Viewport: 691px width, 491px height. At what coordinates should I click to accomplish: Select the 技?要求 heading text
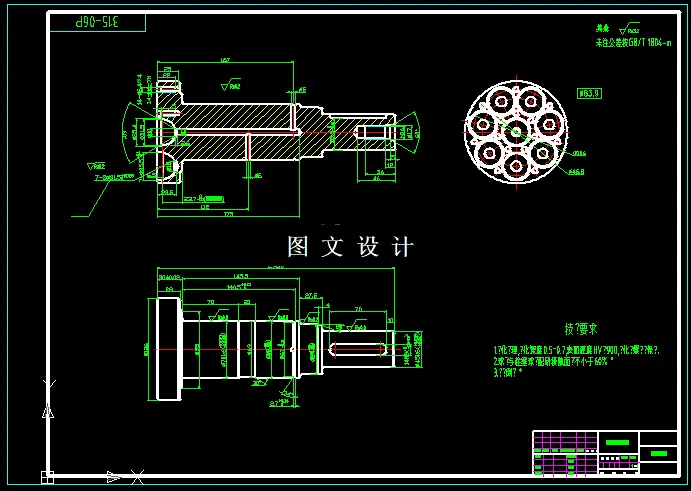click(x=581, y=329)
